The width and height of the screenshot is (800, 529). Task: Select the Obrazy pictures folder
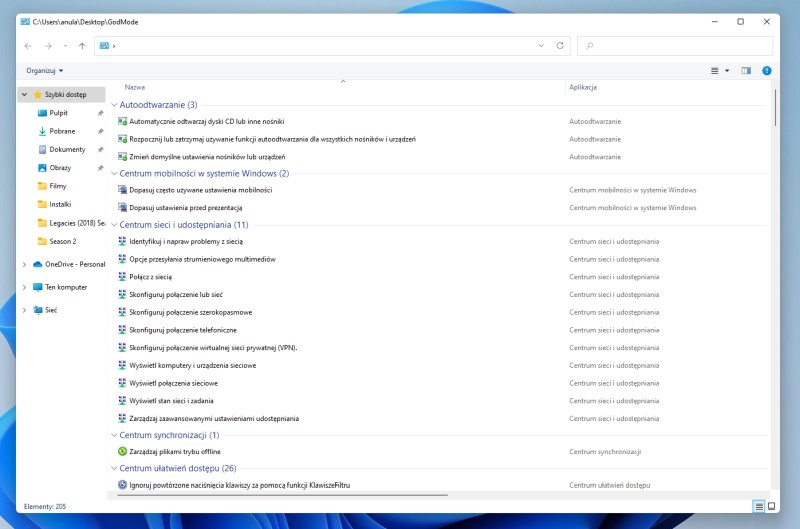click(60, 167)
